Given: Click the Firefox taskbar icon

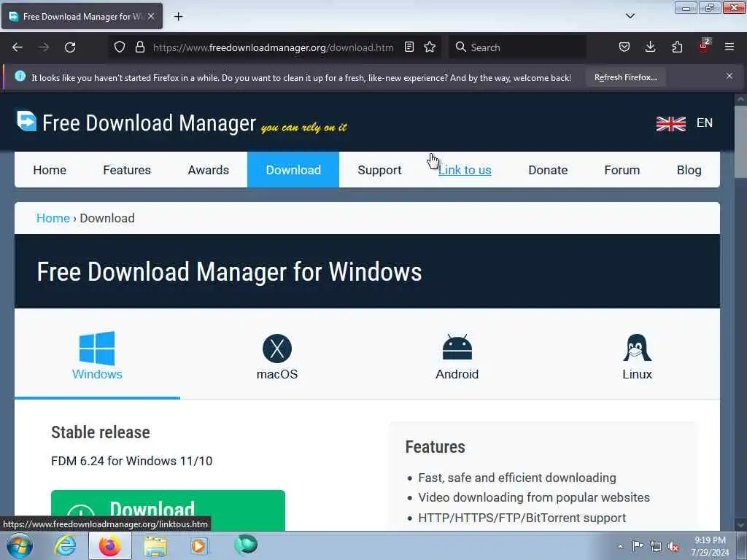Looking at the screenshot, I should tap(110, 545).
